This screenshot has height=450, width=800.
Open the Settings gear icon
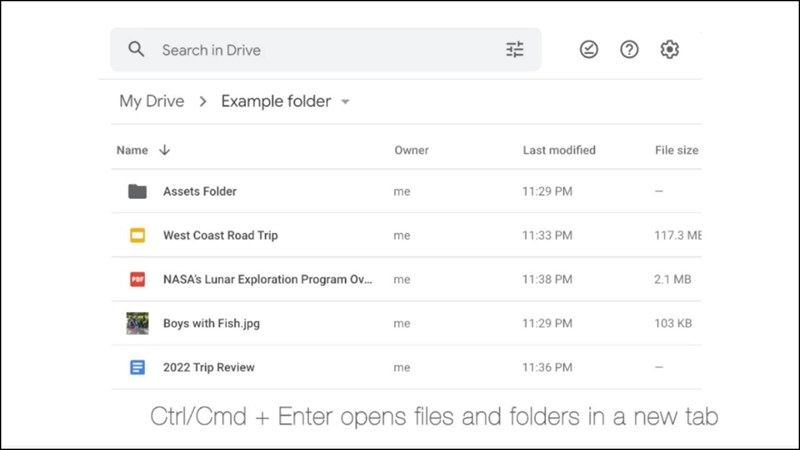click(x=669, y=49)
